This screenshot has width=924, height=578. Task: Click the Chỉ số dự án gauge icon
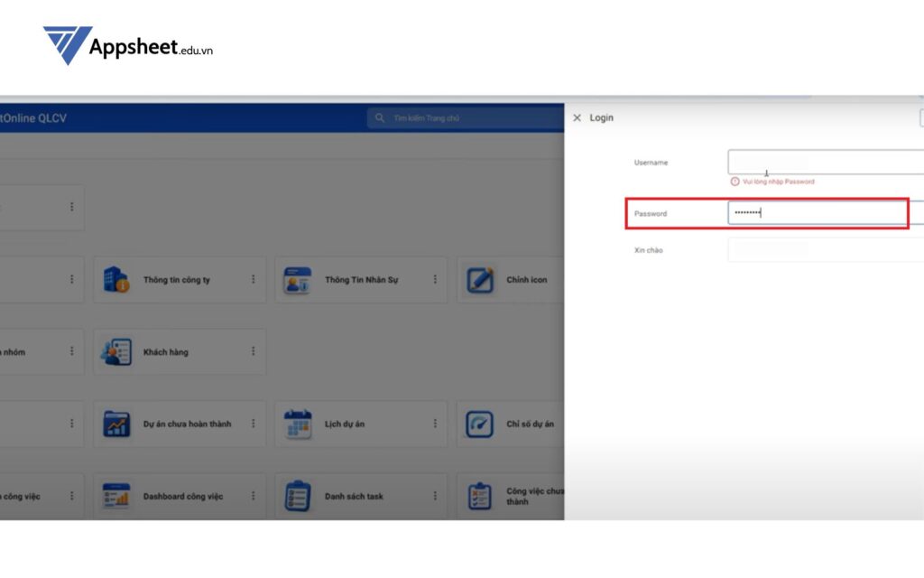pyautogui.click(x=480, y=424)
